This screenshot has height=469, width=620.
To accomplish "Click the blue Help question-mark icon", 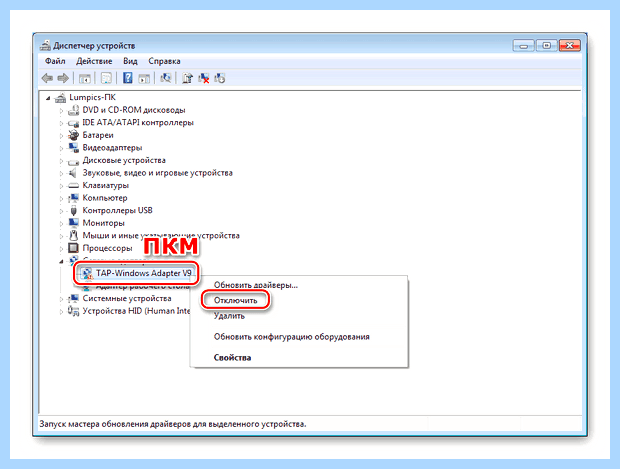I will point(128,78).
